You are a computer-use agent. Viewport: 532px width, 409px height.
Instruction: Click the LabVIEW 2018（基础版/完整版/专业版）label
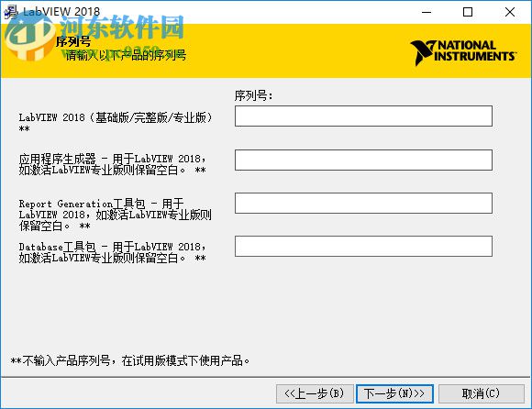pos(116,123)
